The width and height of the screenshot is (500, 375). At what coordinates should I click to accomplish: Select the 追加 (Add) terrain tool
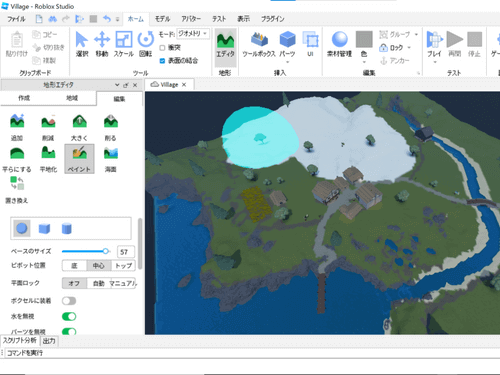17,127
